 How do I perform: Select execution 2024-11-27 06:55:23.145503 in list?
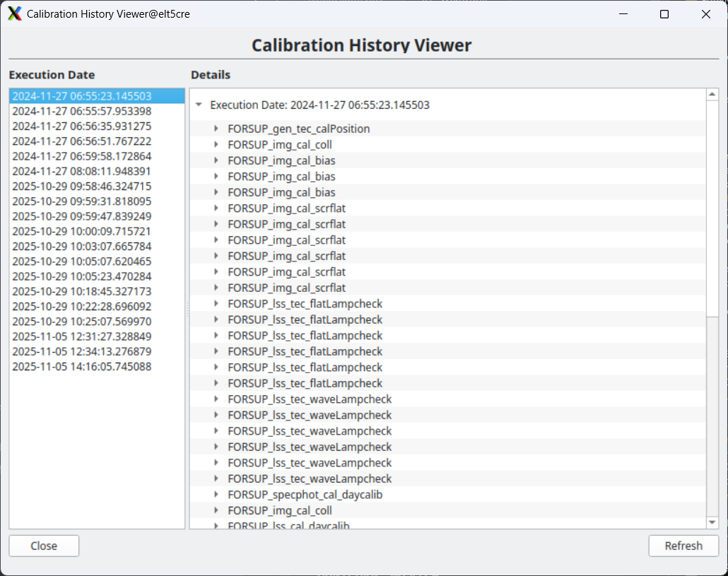[x=97, y=96]
